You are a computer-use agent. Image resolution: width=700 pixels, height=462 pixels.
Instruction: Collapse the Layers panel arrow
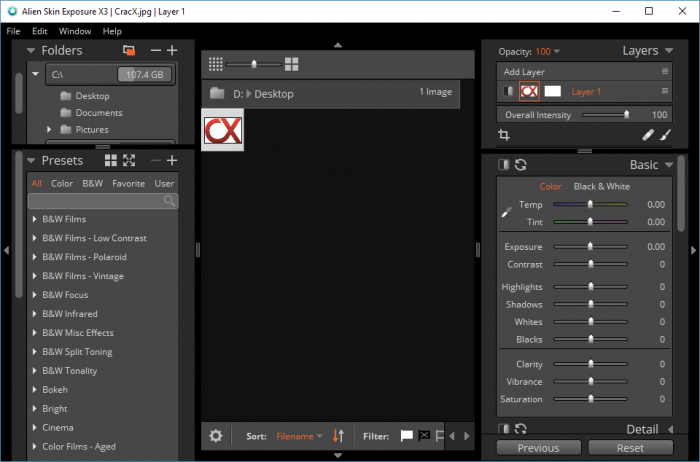click(x=669, y=50)
